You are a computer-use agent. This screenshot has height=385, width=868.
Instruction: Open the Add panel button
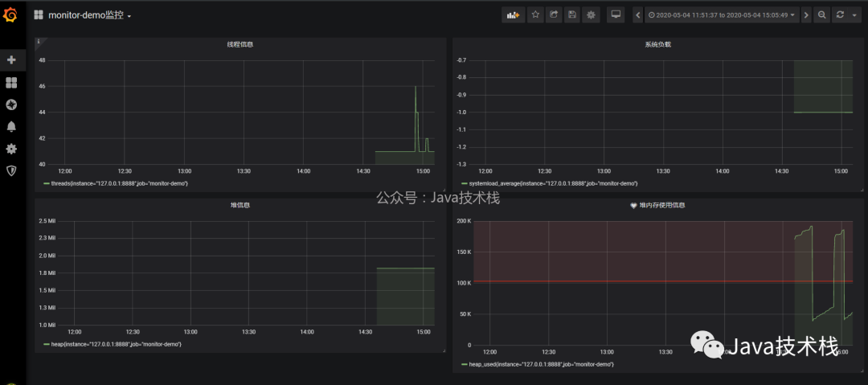pos(512,14)
